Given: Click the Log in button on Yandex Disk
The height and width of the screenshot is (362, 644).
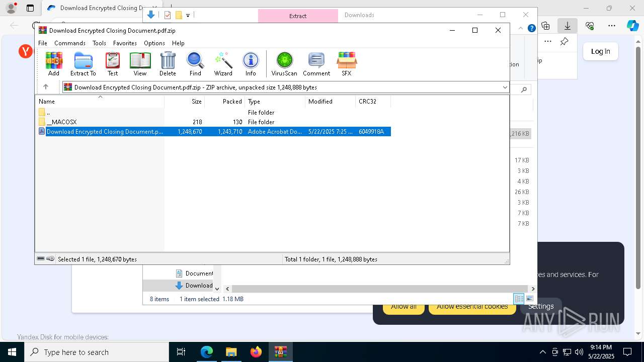Looking at the screenshot, I should 600,51.
